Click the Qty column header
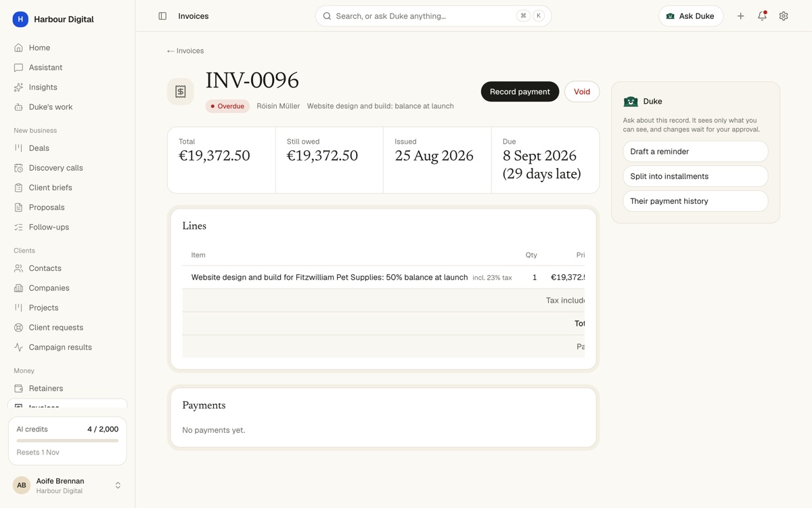 click(x=531, y=255)
